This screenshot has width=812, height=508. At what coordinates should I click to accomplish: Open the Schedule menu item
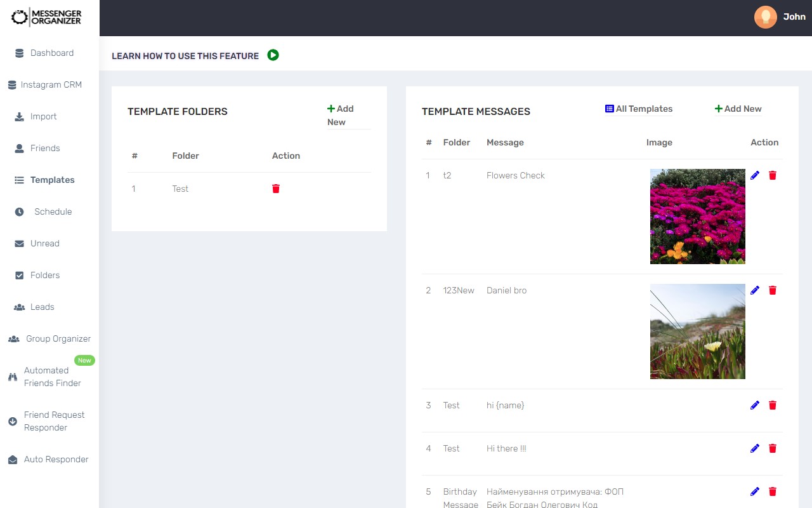point(53,211)
